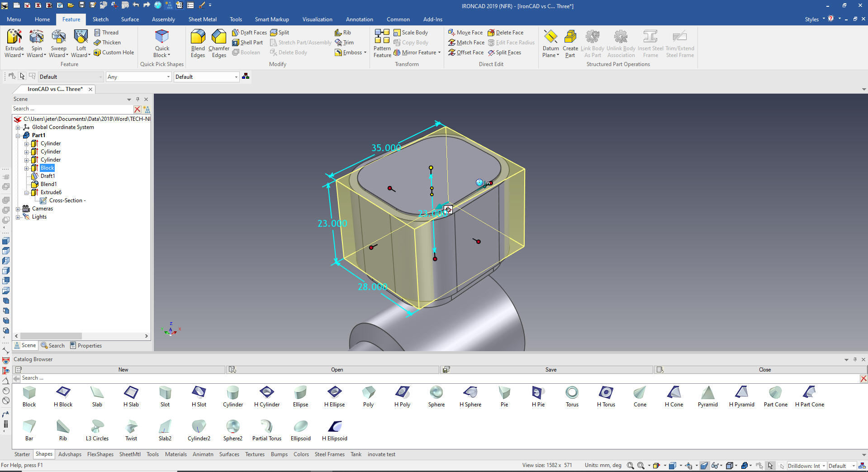Click the Chamfer Edges icon

click(x=219, y=38)
